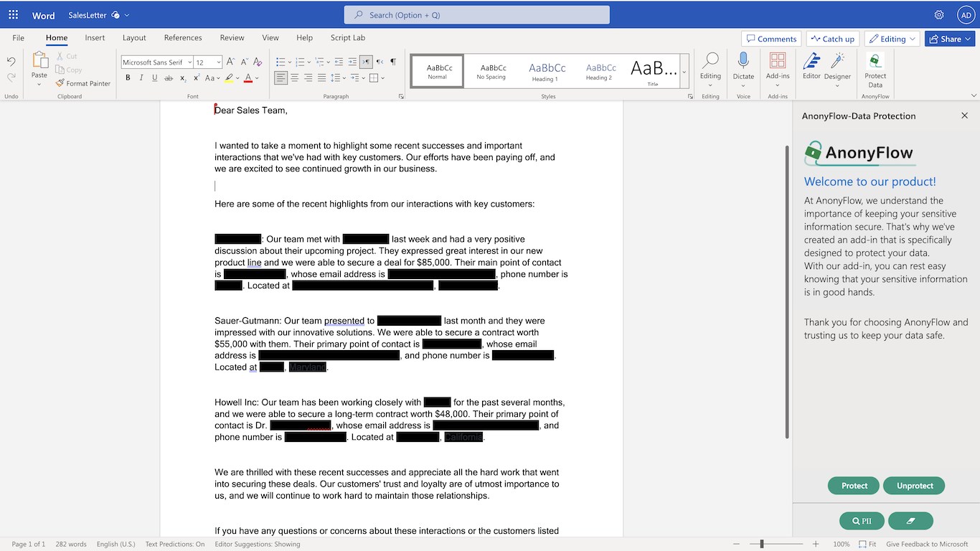Close the AnonyFlow-Data Protection panel
Viewport: 980px width, 551px height.
964,116
